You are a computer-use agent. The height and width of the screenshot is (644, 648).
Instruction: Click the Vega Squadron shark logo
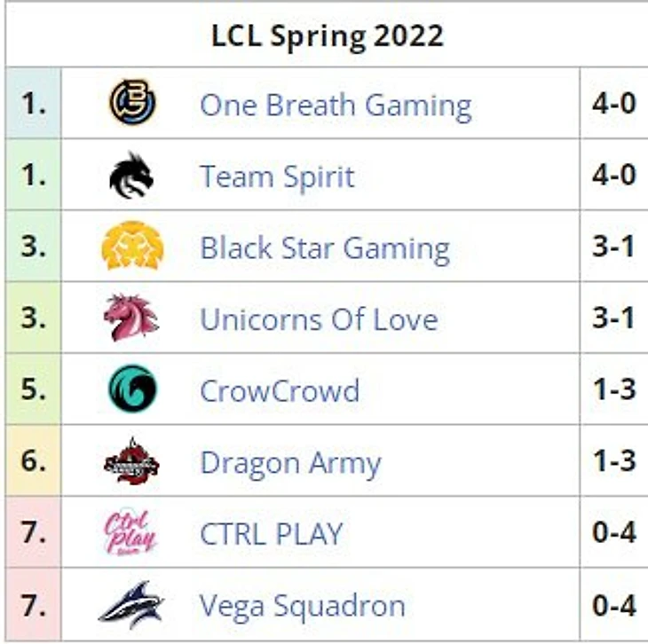130,606
